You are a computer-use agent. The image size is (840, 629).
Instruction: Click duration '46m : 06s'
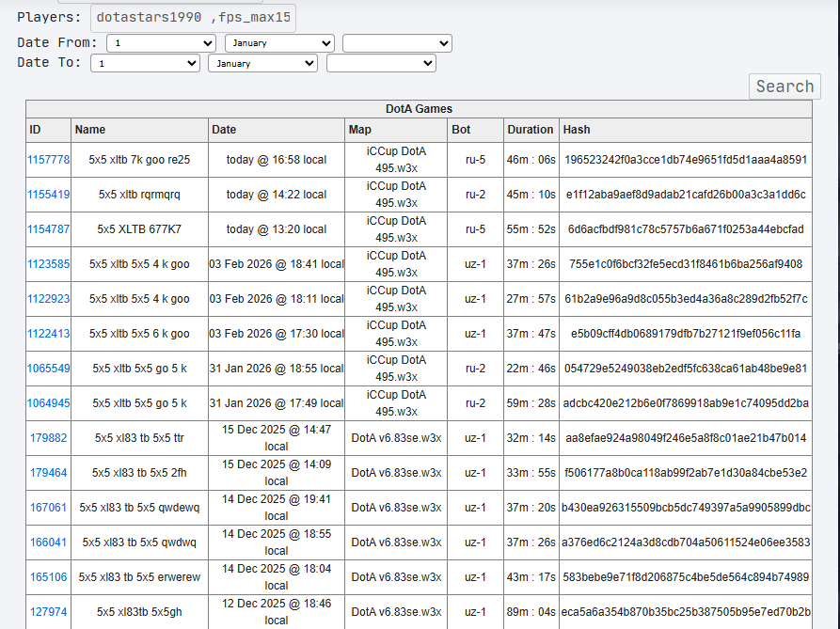point(531,160)
